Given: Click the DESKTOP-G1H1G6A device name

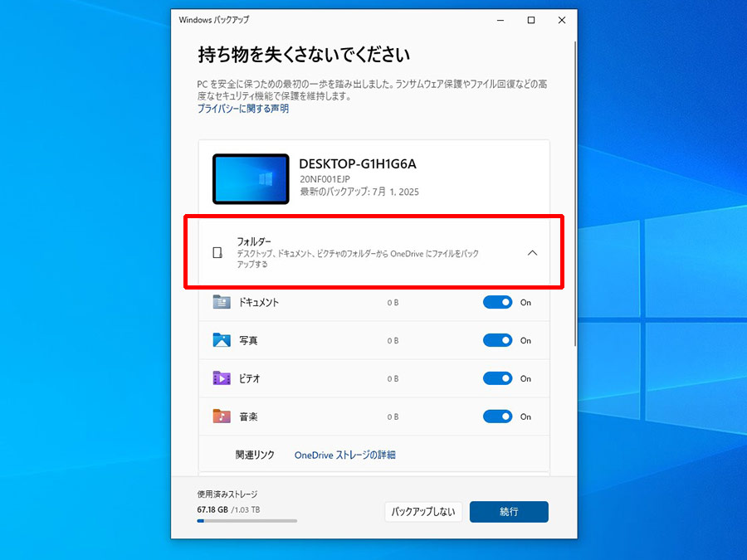Looking at the screenshot, I should point(357,163).
